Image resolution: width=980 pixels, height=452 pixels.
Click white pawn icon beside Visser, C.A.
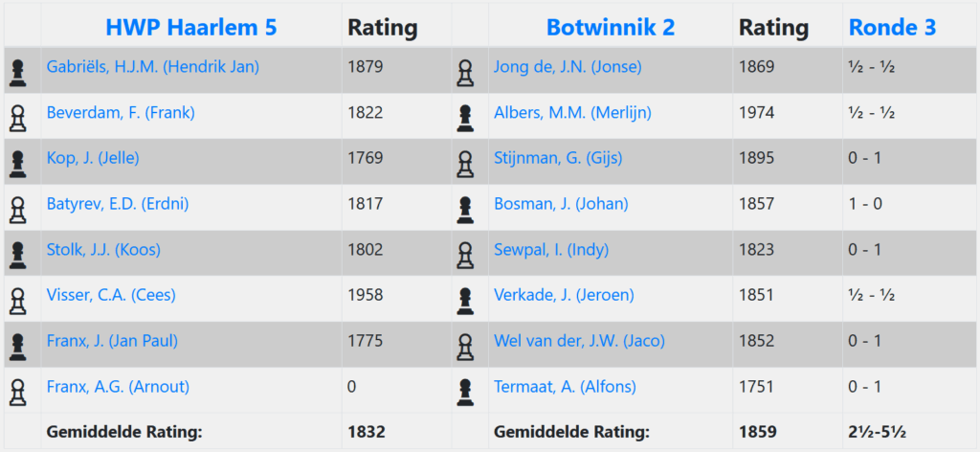17,301
